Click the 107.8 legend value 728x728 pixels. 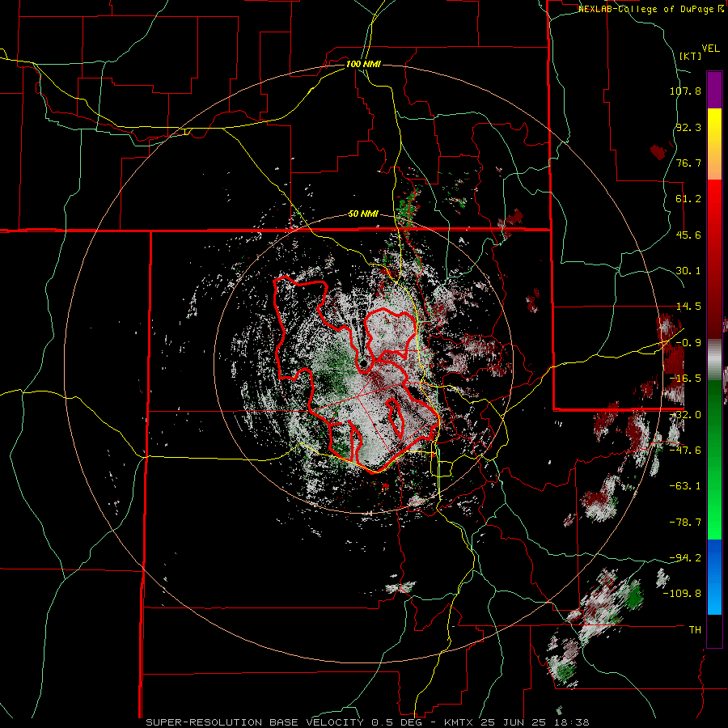tap(685, 91)
